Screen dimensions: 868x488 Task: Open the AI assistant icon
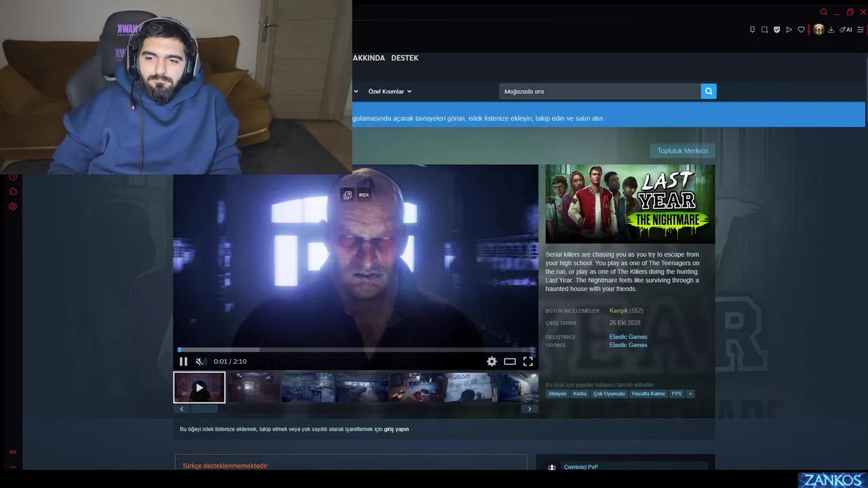click(846, 30)
